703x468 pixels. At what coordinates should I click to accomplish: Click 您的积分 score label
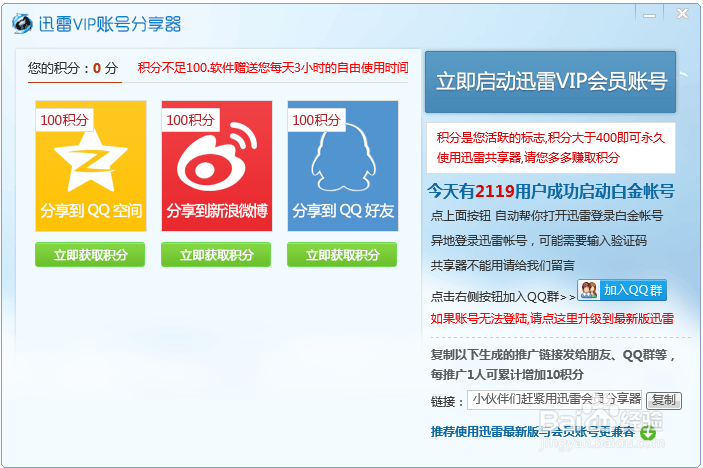coord(73,68)
